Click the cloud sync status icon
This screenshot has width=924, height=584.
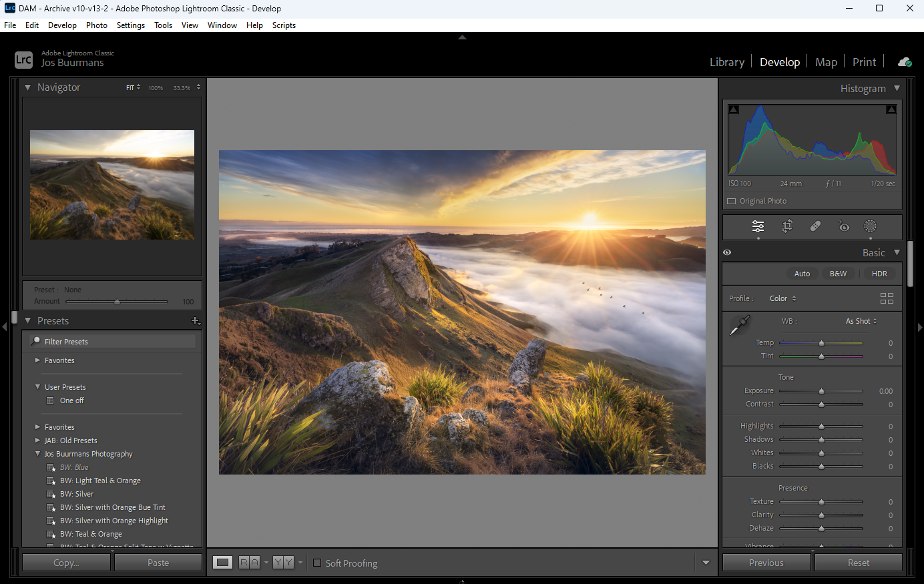[x=905, y=61]
